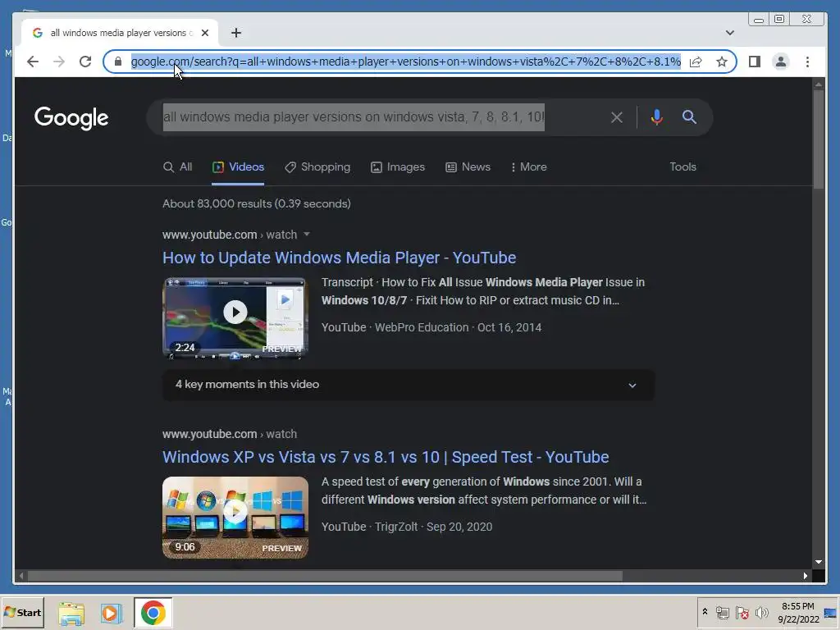Click the first result's youtube.com watch URL
The height and width of the screenshot is (630, 840).
[x=230, y=235]
